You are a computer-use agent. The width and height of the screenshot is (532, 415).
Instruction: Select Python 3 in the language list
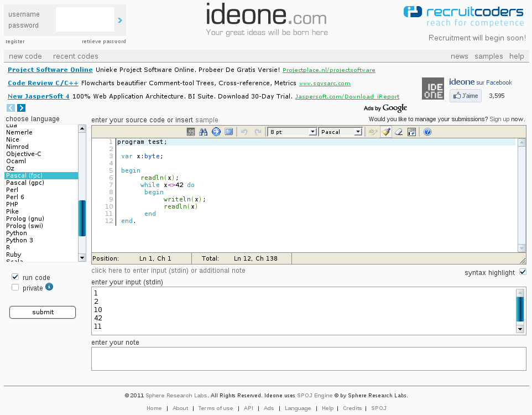[19, 240]
